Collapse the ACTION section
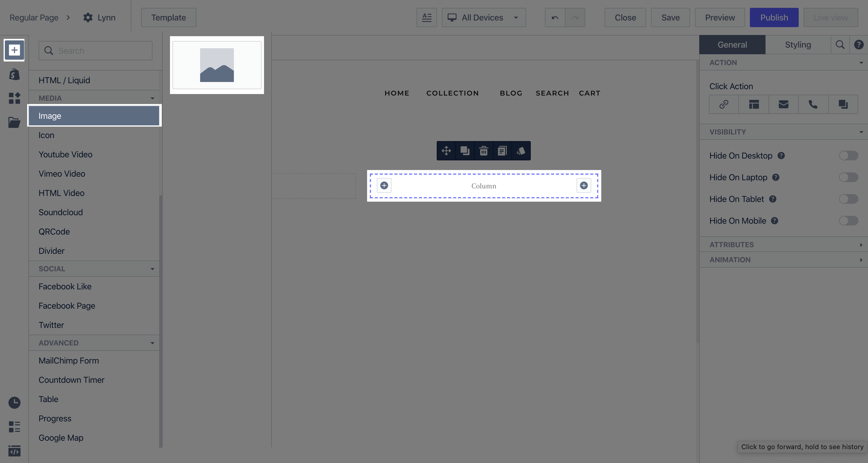The width and height of the screenshot is (868, 463). click(x=783, y=62)
